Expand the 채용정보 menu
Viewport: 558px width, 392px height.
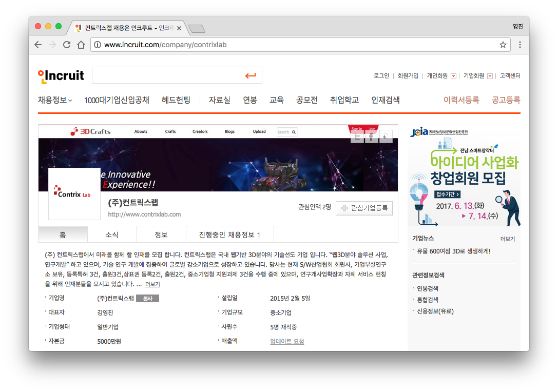tap(55, 100)
